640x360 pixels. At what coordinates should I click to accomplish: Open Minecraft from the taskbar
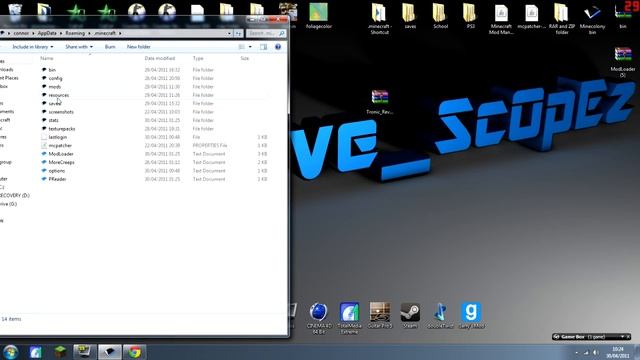point(60,352)
